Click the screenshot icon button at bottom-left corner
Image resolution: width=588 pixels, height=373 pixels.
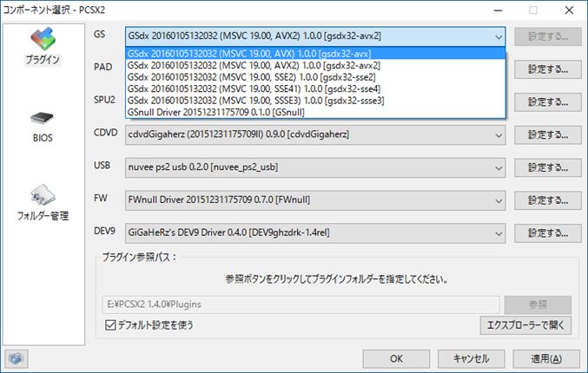16,359
